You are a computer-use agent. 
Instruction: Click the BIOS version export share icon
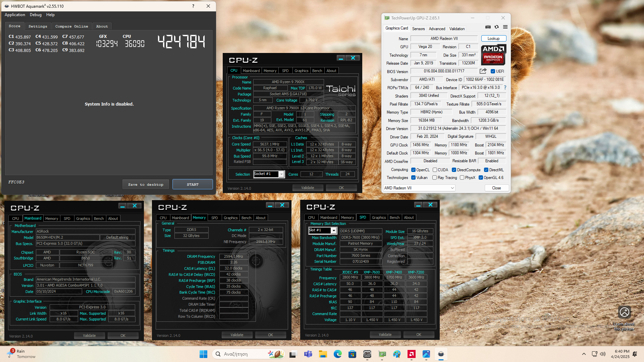coord(483,71)
